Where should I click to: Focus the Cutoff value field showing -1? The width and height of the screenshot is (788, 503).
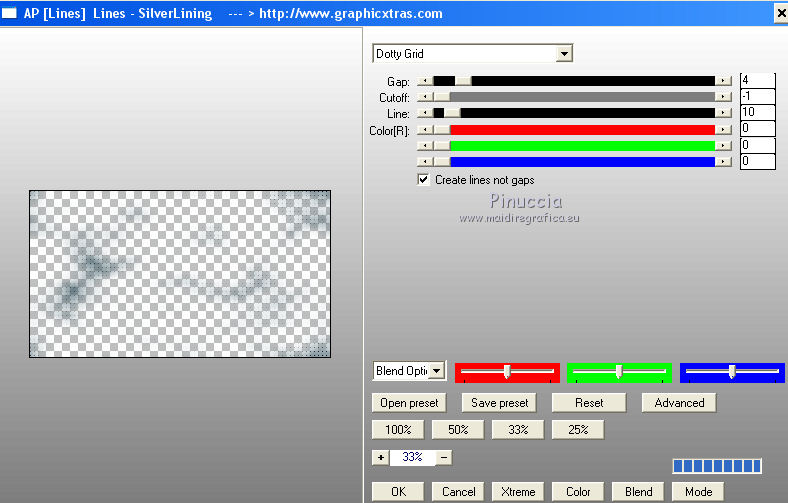point(758,96)
